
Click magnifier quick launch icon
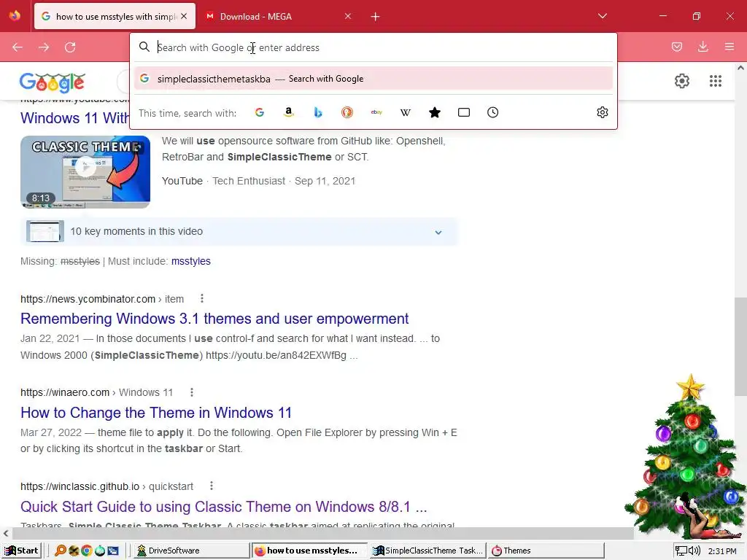pos(60,551)
